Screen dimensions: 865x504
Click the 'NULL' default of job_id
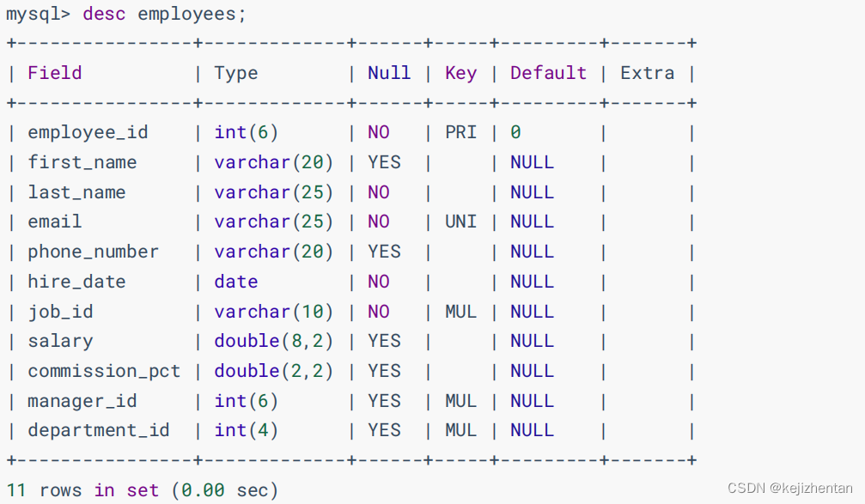coord(532,313)
